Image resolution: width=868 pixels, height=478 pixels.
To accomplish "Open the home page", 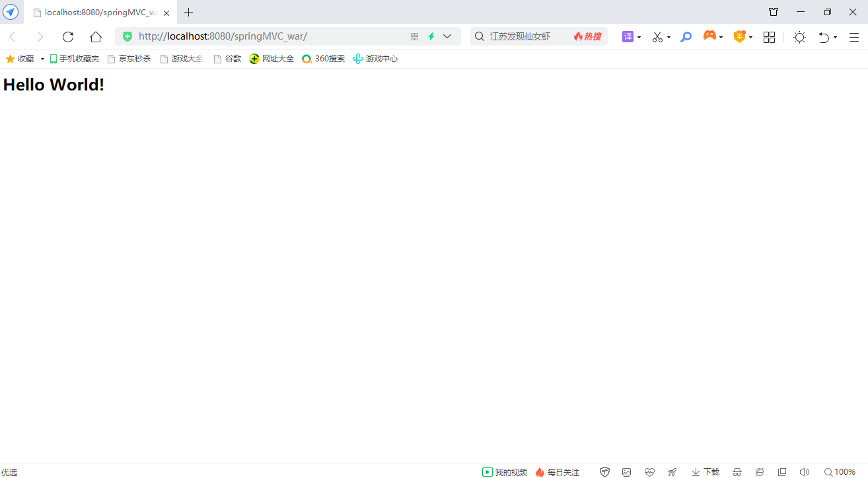I will (96, 37).
